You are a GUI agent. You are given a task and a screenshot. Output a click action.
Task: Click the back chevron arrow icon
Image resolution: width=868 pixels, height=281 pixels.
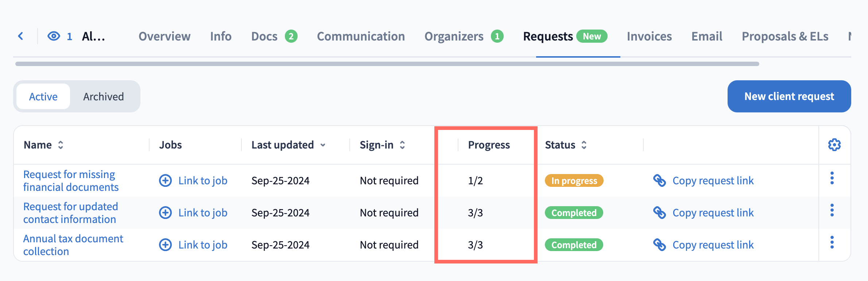(21, 36)
